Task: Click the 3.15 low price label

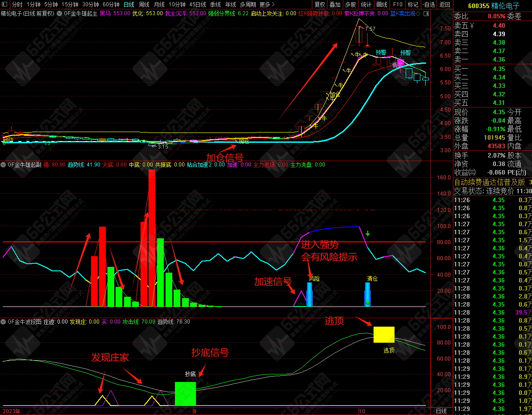Action: click(x=163, y=147)
